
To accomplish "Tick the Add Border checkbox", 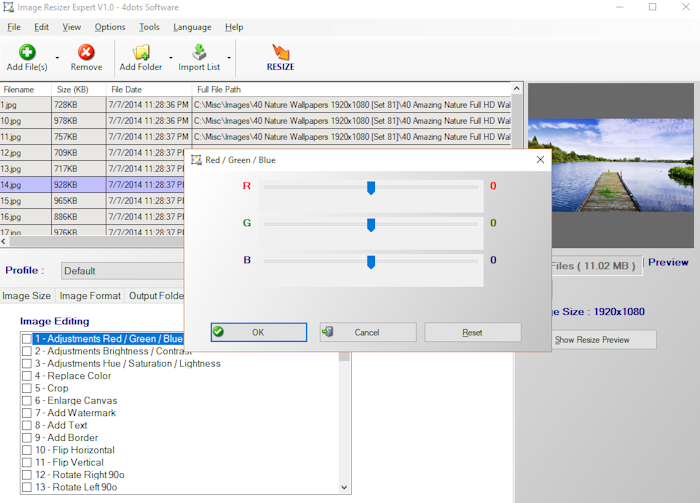I will coord(27,438).
